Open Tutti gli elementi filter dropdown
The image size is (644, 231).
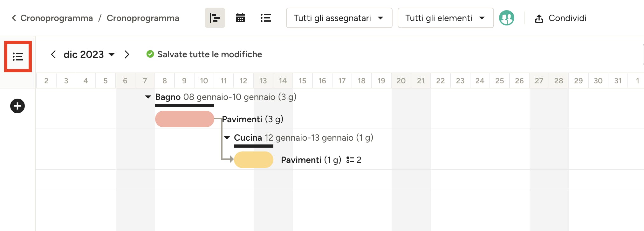coord(445,18)
